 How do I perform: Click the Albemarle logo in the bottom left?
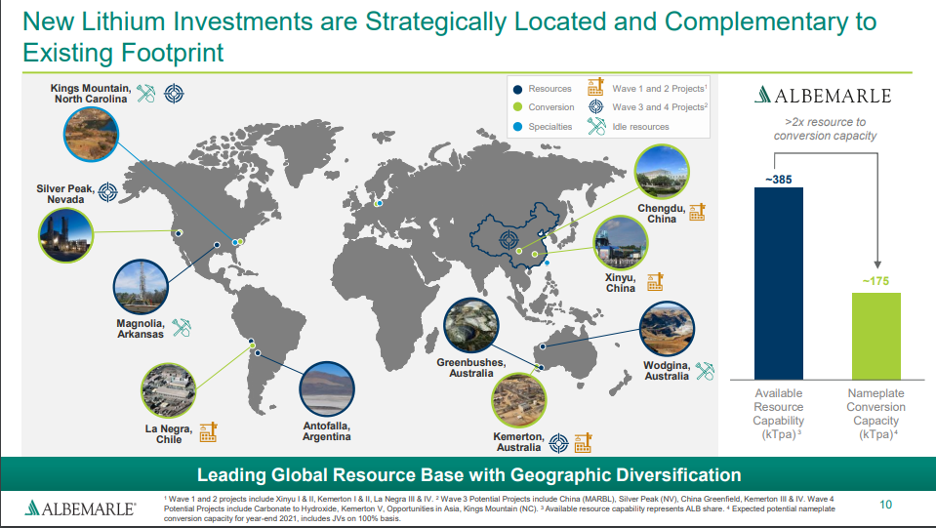tap(80, 507)
